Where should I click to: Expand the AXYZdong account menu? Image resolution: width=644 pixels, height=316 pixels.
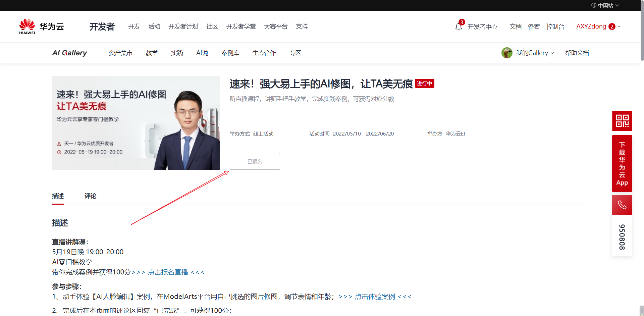598,27
